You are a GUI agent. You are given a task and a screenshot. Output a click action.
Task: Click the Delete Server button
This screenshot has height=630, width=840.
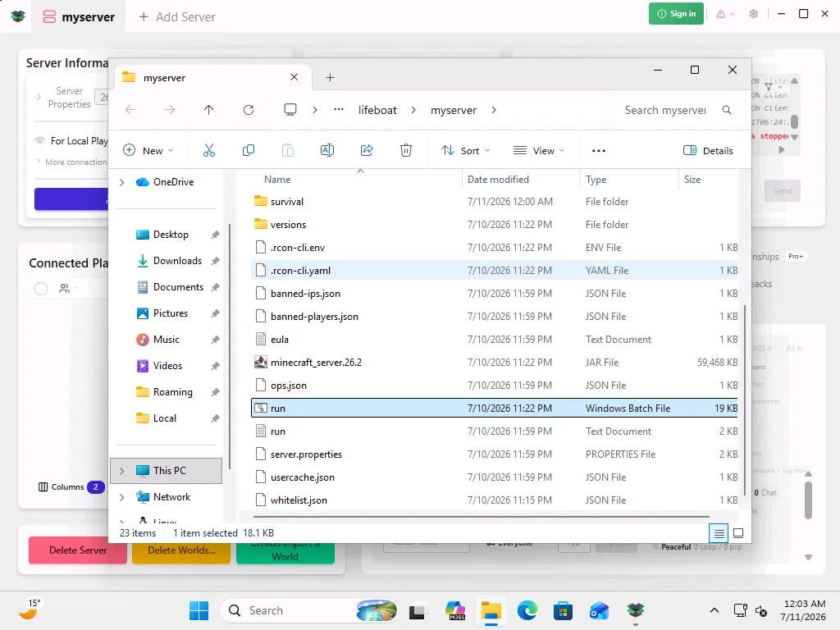pos(78,550)
